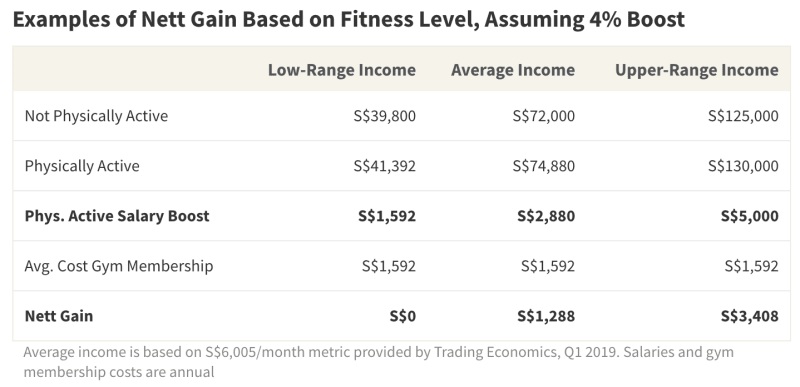
Task: Click the Upper-Range Income column header
Action: click(697, 70)
